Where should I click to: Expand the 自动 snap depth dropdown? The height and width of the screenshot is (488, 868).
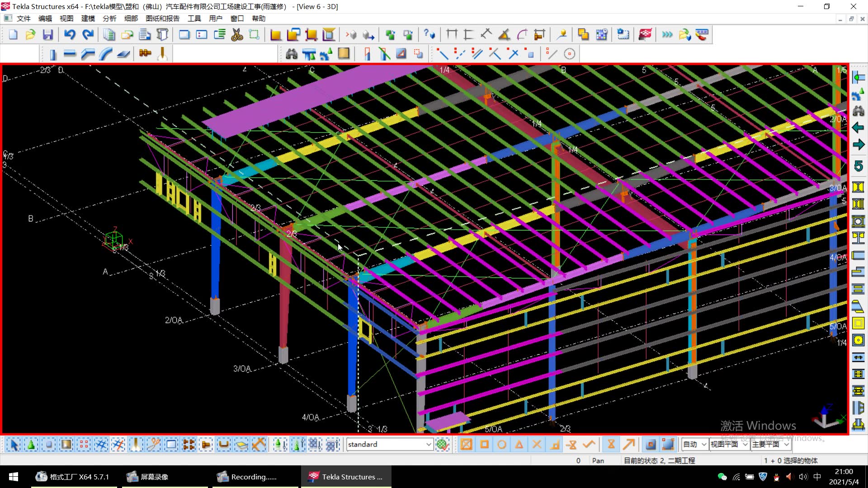[x=703, y=445]
